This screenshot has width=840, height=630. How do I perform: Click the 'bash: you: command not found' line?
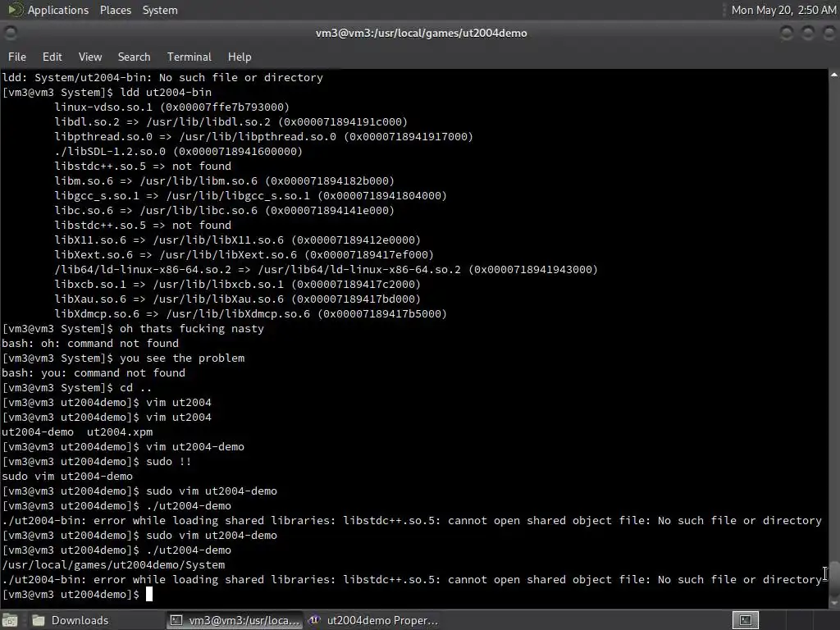click(x=94, y=373)
